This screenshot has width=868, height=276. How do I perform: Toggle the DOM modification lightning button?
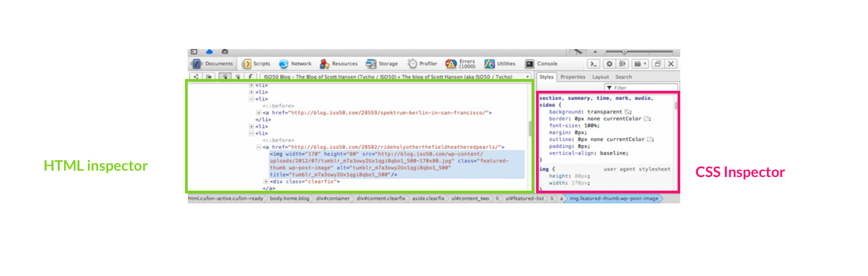250,77
